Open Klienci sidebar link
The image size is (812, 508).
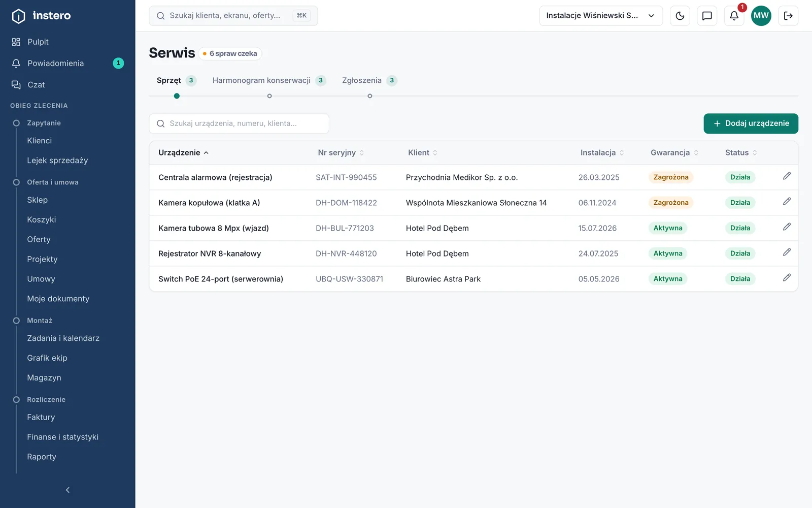[40, 141]
